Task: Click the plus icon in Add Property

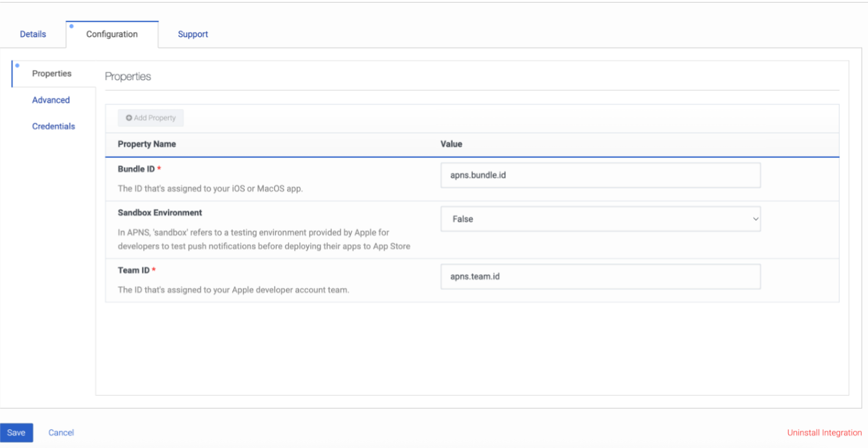Action: pos(129,118)
